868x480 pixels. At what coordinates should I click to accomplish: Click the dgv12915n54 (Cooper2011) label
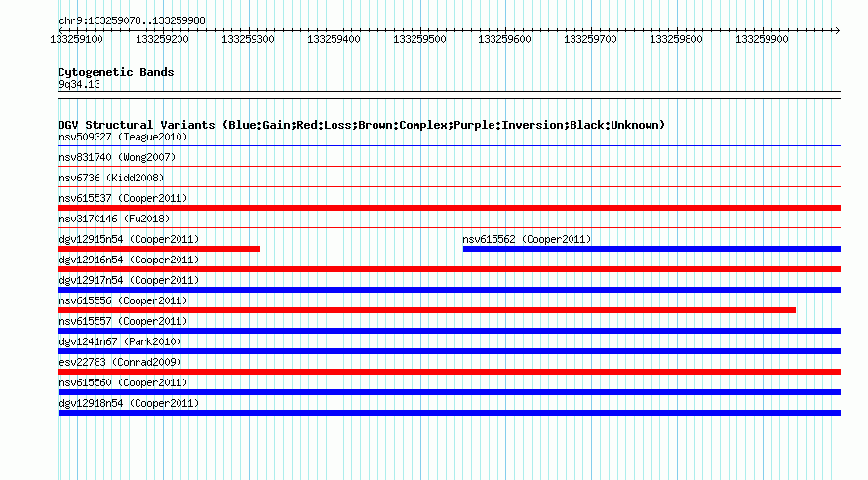tap(129, 239)
